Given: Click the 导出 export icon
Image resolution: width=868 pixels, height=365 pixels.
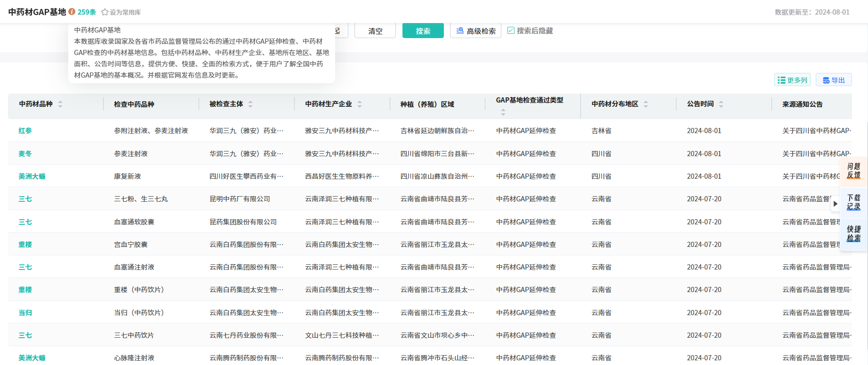Looking at the screenshot, I should tap(826, 80).
